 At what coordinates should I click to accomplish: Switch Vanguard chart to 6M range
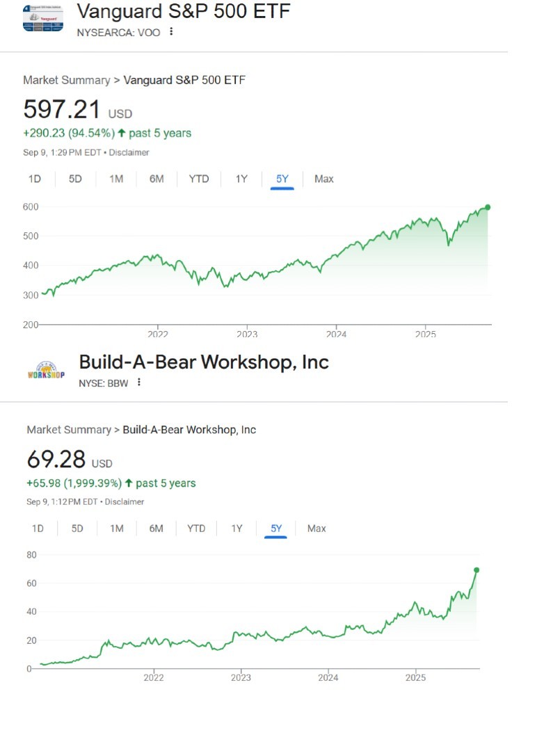157,179
